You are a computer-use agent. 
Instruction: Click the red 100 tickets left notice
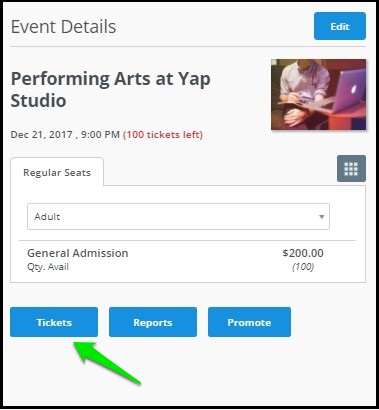click(x=163, y=135)
